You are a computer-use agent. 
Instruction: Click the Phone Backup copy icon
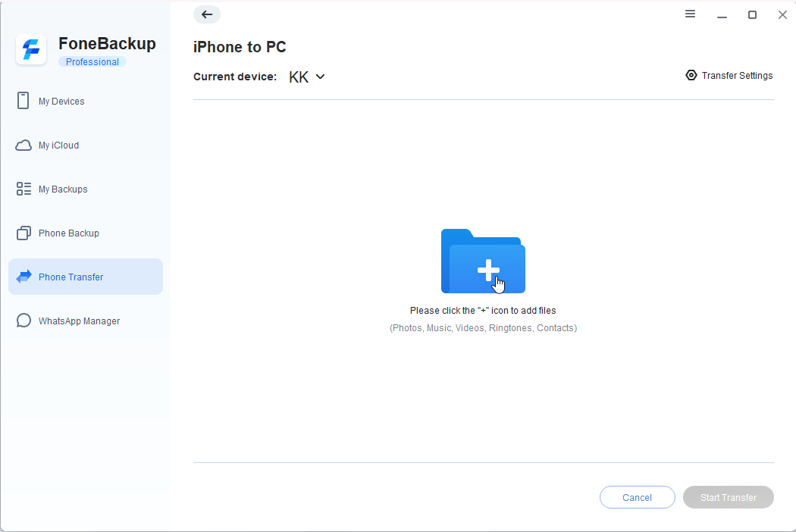click(x=24, y=233)
